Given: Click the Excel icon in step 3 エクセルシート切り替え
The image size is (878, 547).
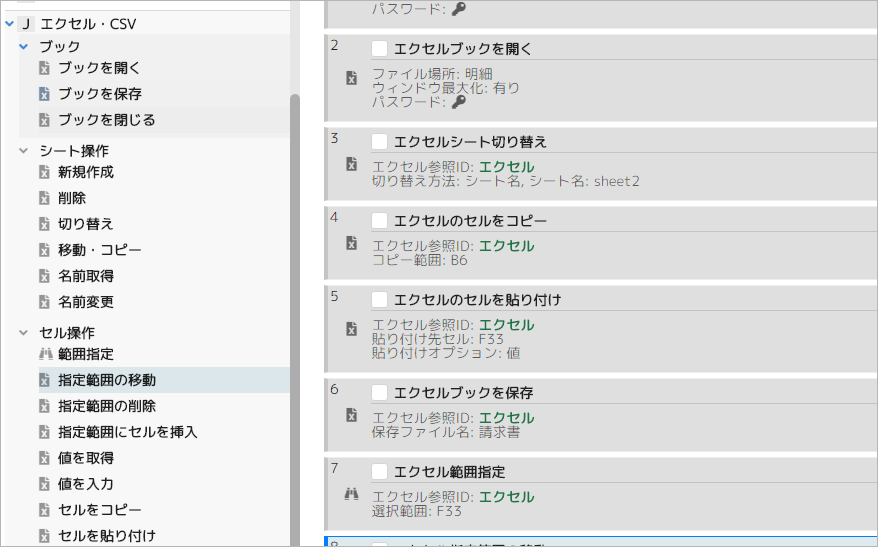Looking at the screenshot, I should [351, 164].
